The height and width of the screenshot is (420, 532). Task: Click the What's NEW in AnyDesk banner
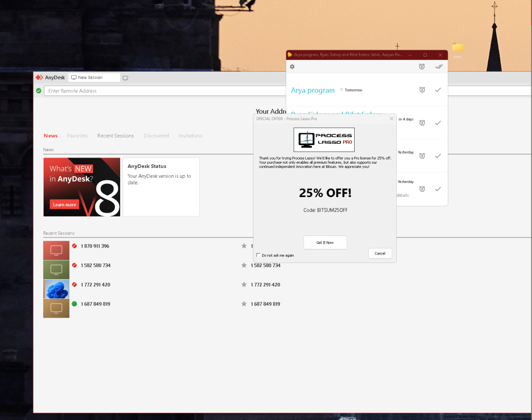[82, 187]
